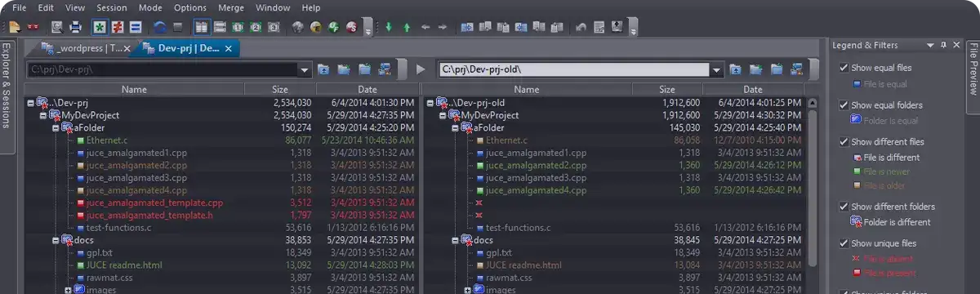Toggle the blue equals same-files filter
The width and height of the screenshot is (980, 294).
(x=136, y=27)
